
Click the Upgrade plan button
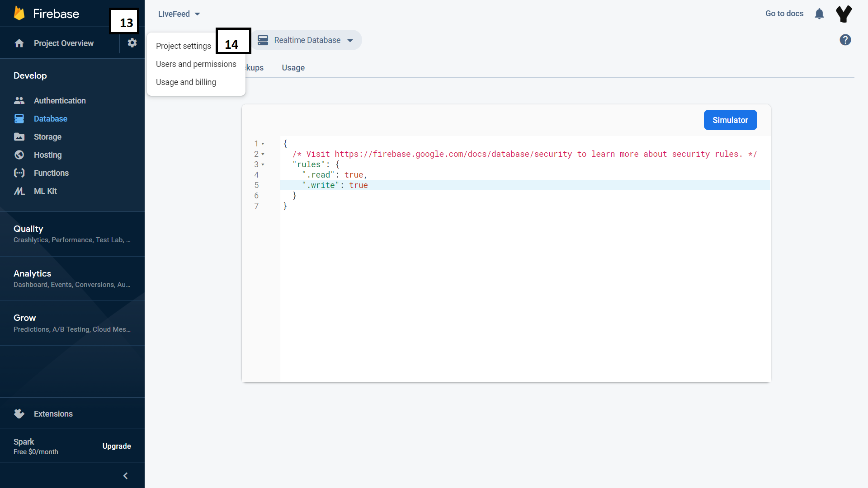click(x=117, y=446)
